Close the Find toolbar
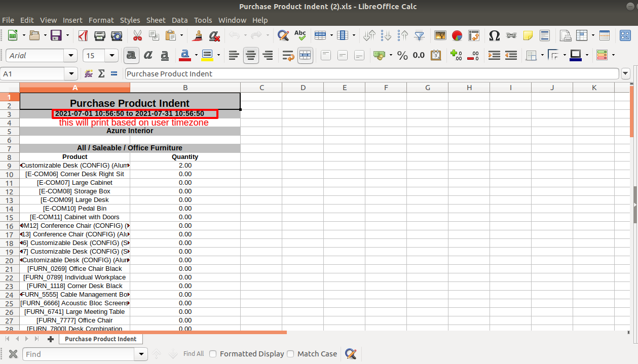This screenshot has width=638, height=364. click(x=13, y=354)
